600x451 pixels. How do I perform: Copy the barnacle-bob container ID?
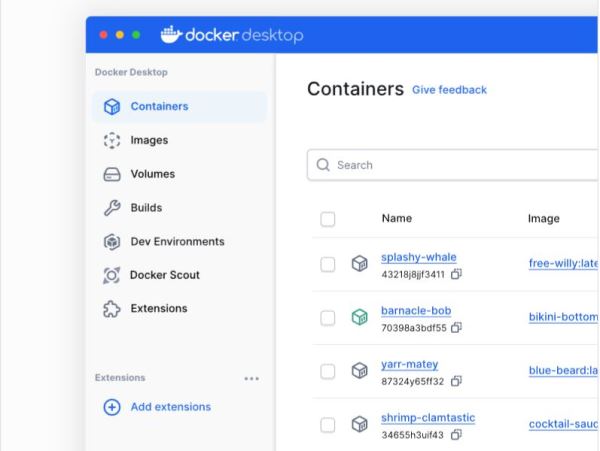[x=456, y=327]
